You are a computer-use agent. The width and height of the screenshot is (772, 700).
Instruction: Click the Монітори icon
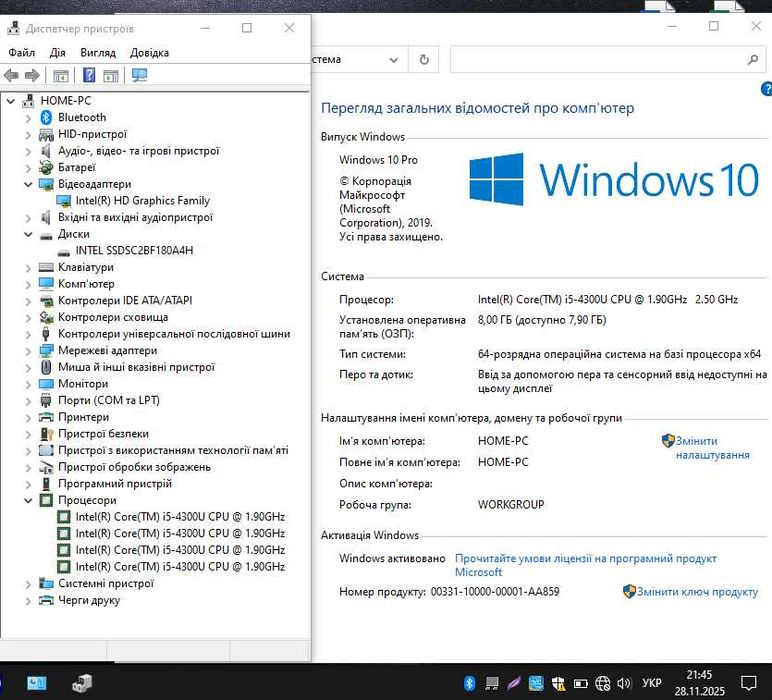click(46, 384)
